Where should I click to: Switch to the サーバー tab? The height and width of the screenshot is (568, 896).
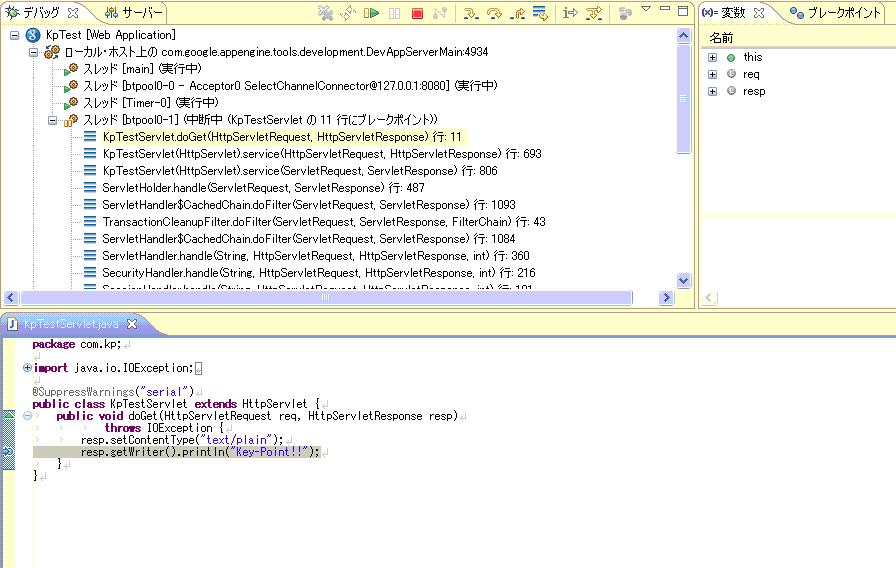[134, 13]
